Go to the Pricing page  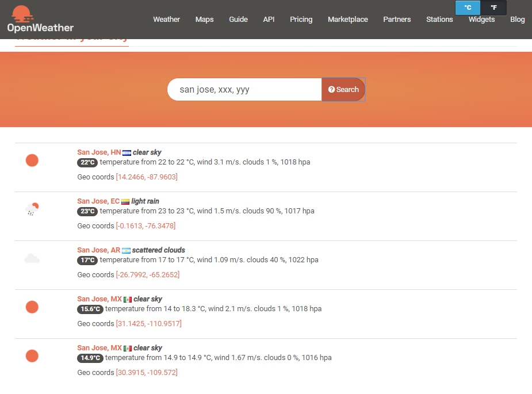click(301, 20)
